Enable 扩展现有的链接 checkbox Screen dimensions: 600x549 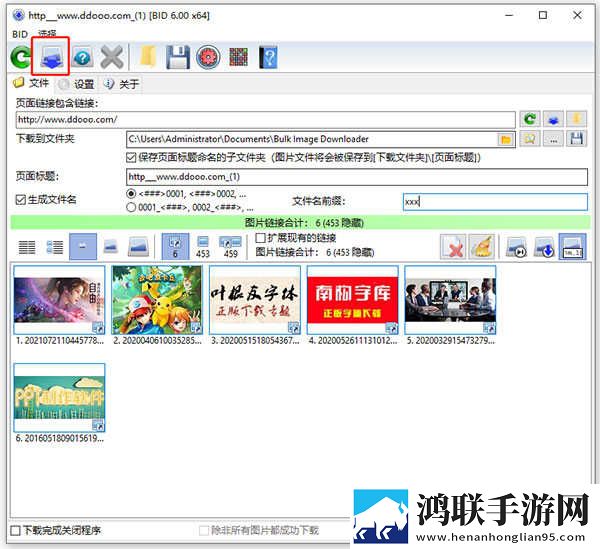click(260, 238)
